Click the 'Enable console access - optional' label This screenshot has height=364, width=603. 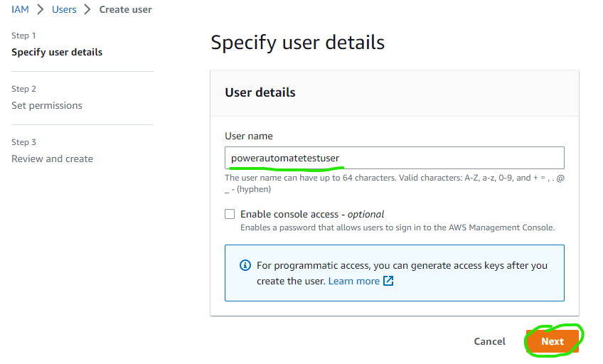(x=312, y=214)
